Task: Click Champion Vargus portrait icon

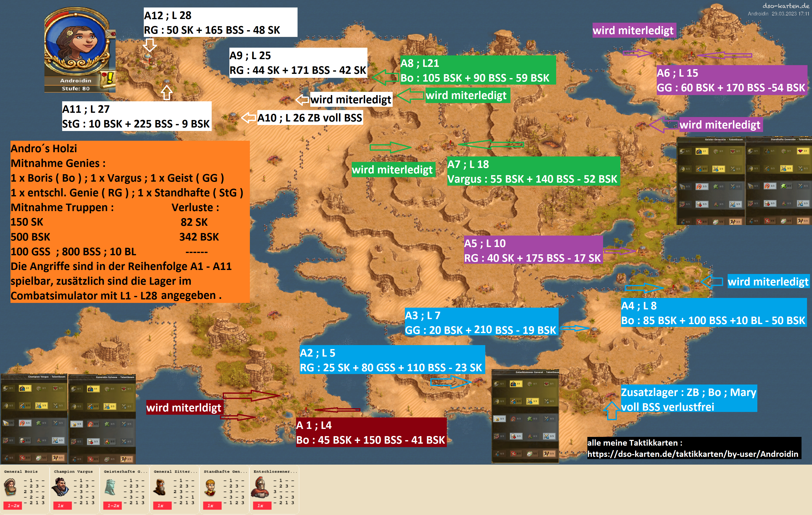Action: tap(60, 487)
